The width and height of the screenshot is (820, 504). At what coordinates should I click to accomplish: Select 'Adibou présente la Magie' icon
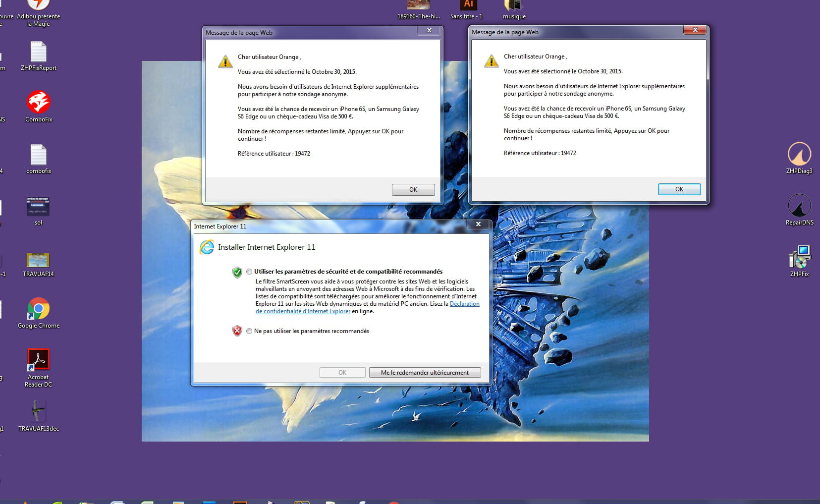pyautogui.click(x=39, y=5)
